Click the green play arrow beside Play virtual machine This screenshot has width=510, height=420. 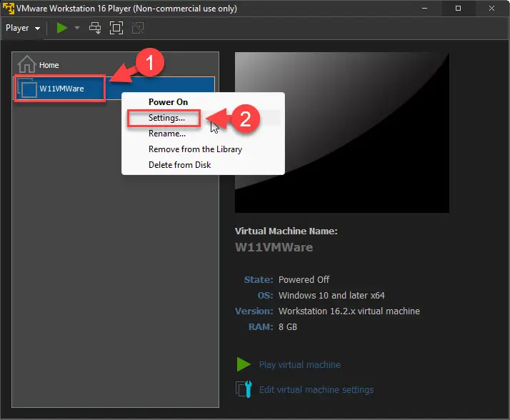[244, 364]
